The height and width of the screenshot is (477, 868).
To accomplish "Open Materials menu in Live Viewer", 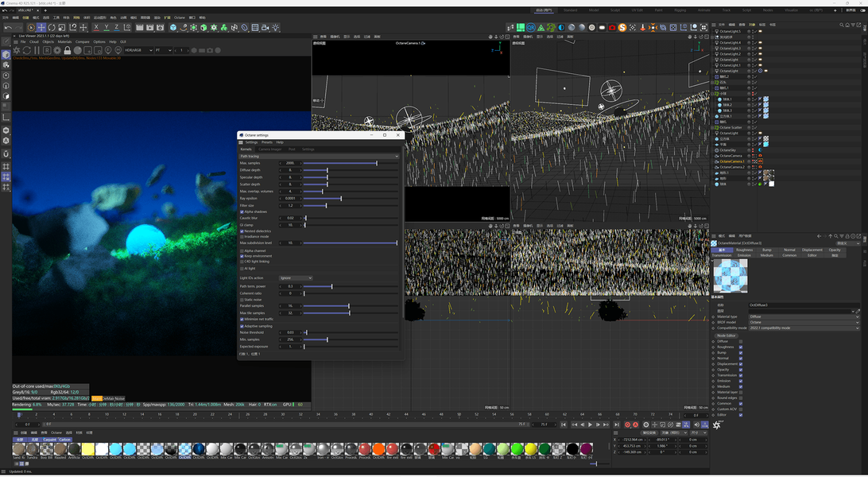I will coord(64,41).
